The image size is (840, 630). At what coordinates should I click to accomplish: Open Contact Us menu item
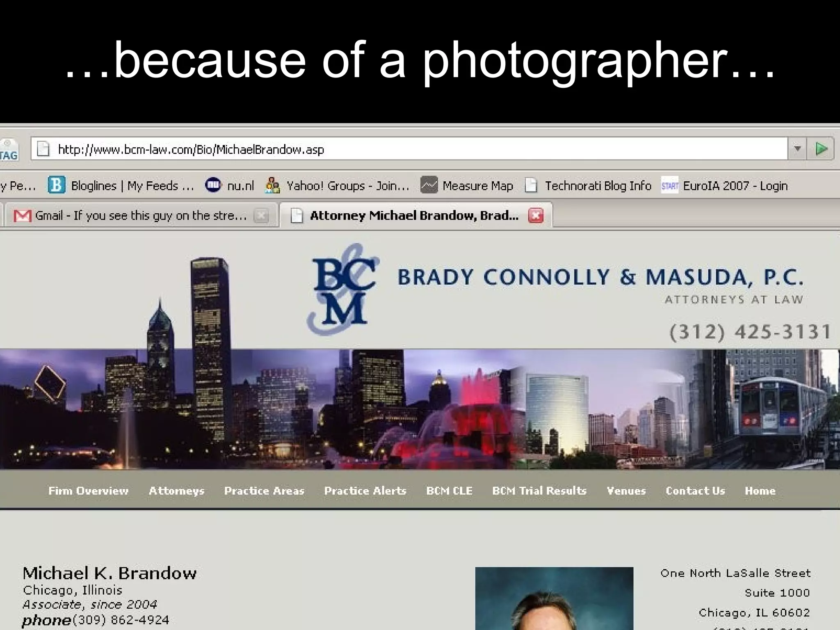tap(695, 491)
